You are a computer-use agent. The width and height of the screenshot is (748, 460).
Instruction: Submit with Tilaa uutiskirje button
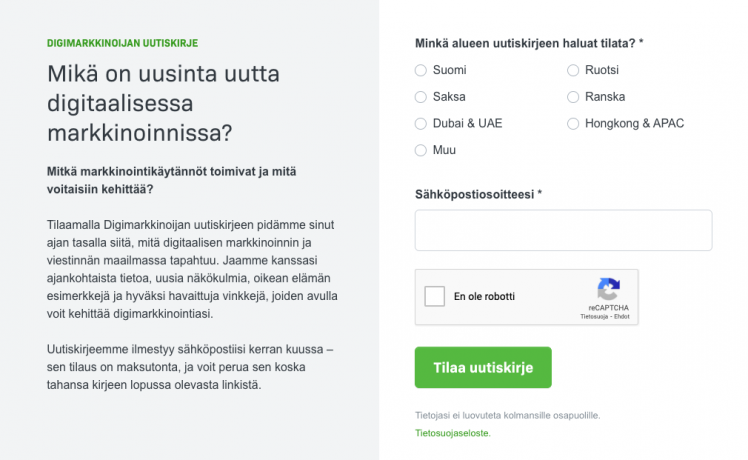(483, 367)
